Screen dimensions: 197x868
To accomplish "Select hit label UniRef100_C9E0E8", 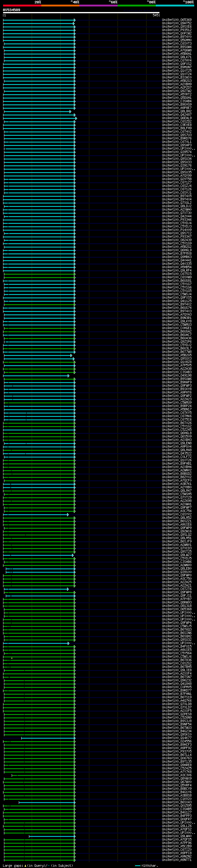I will (177, 125).
